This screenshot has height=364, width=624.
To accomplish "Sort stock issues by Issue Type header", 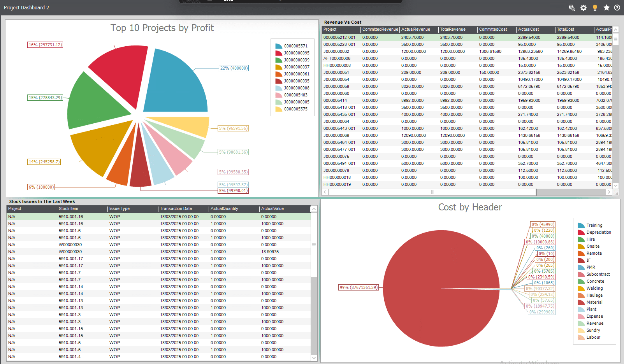I will point(133,209).
